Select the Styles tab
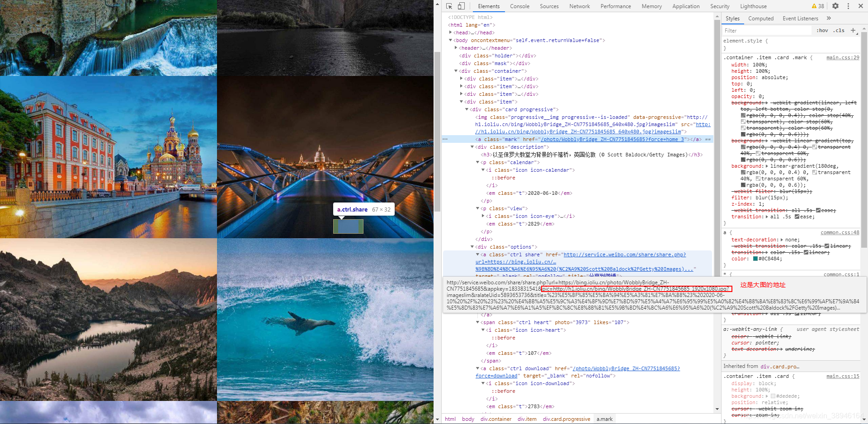868x424 pixels. tap(732, 19)
